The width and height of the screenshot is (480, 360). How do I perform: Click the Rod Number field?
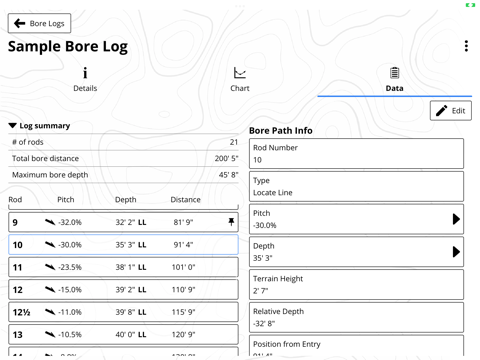pyautogui.click(x=356, y=154)
